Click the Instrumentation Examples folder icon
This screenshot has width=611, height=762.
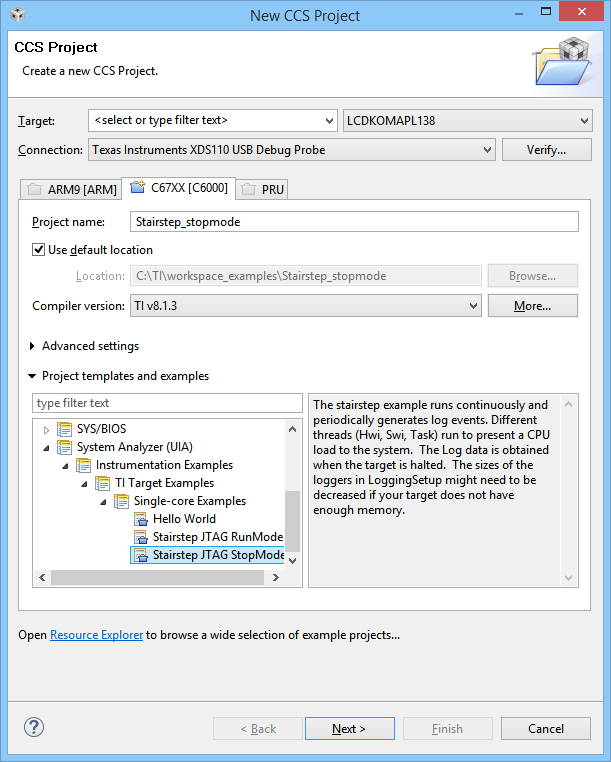point(84,465)
